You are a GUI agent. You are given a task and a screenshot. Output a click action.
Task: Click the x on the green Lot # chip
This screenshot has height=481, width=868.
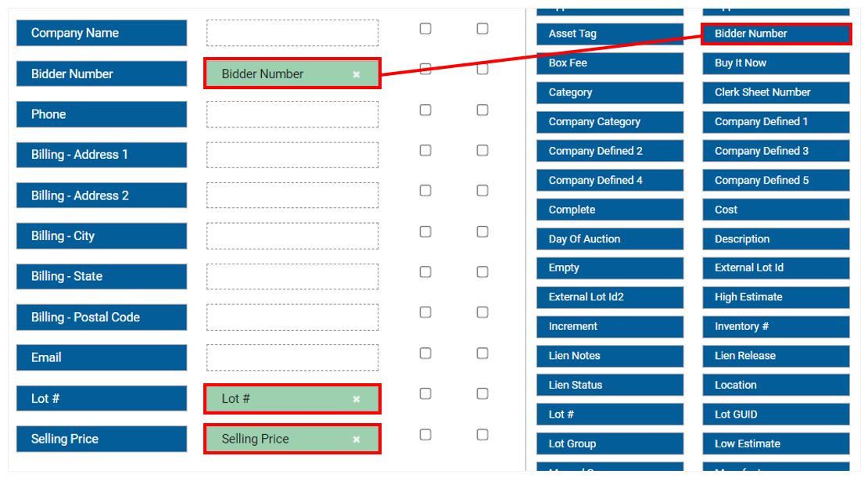tap(357, 399)
